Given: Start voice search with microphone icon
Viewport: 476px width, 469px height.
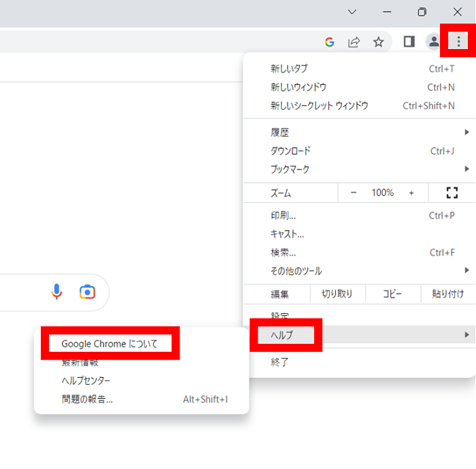Looking at the screenshot, I should click(x=57, y=292).
